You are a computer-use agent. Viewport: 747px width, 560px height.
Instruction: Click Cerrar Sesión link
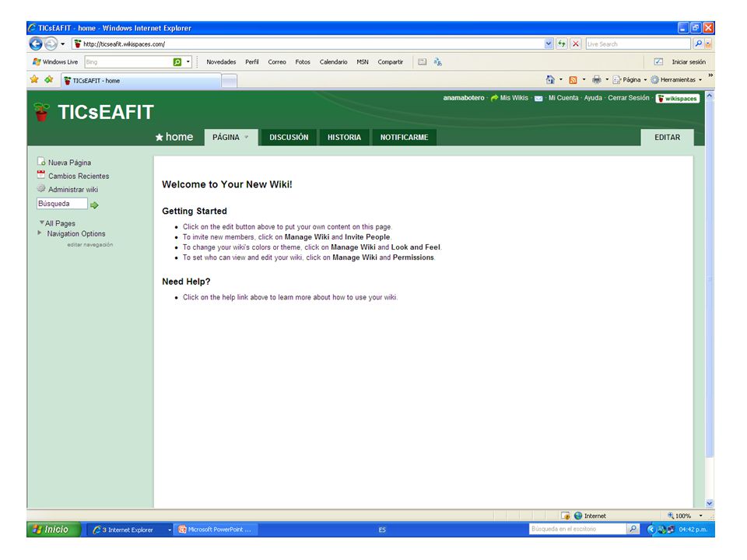click(x=629, y=98)
